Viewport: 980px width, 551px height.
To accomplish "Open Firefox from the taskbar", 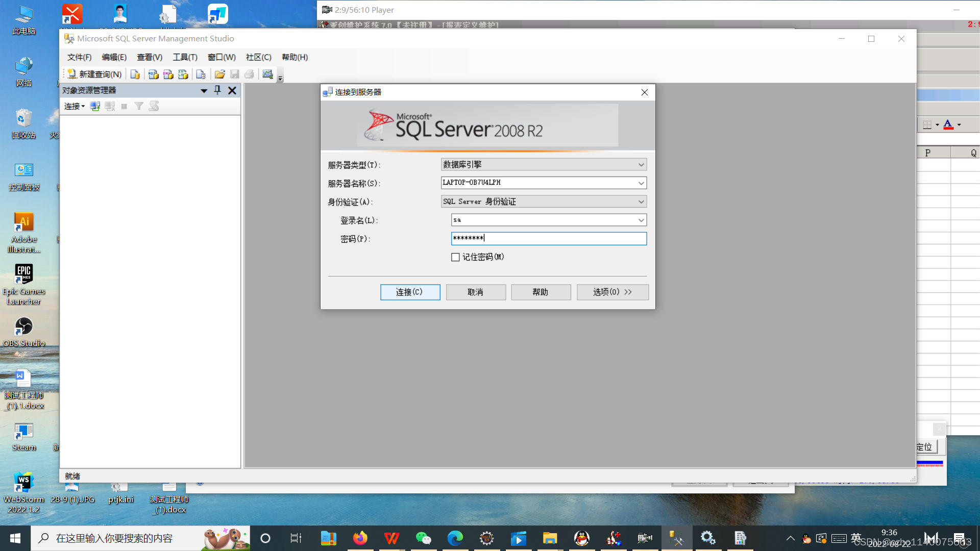I will pyautogui.click(x=360, y=538).
